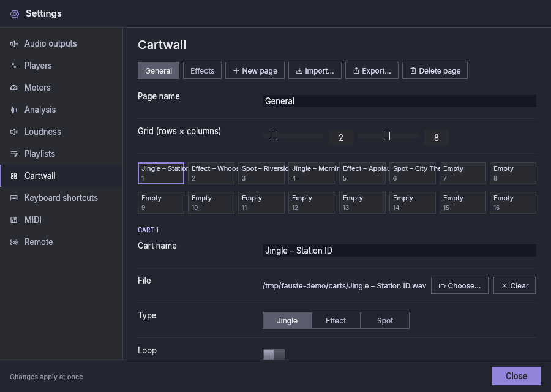The image size is (551, 392).
Task: Go to Meters settings
Action: coord(61,88)
